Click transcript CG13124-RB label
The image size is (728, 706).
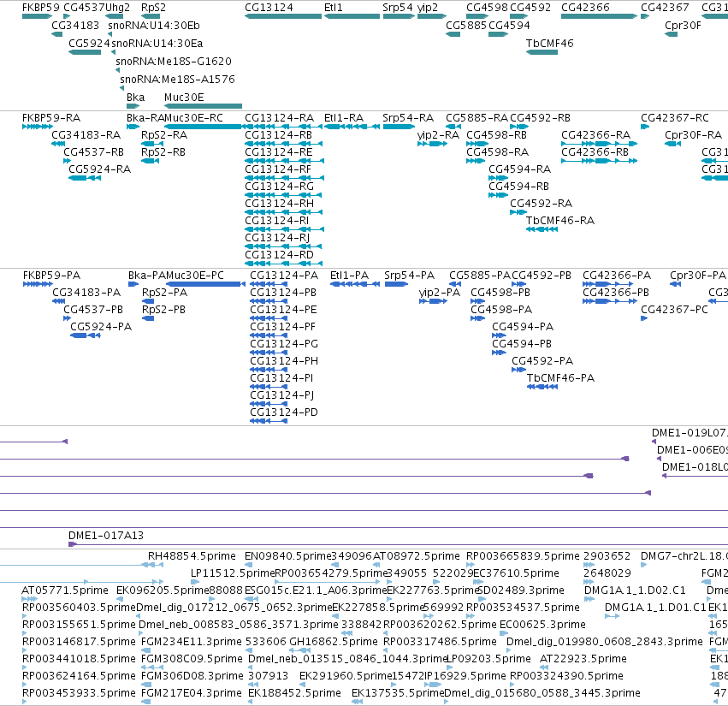coord(279,134)
